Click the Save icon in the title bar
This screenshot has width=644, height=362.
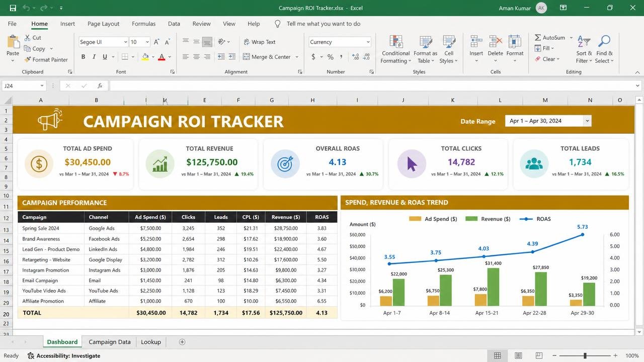pos(13,8)
